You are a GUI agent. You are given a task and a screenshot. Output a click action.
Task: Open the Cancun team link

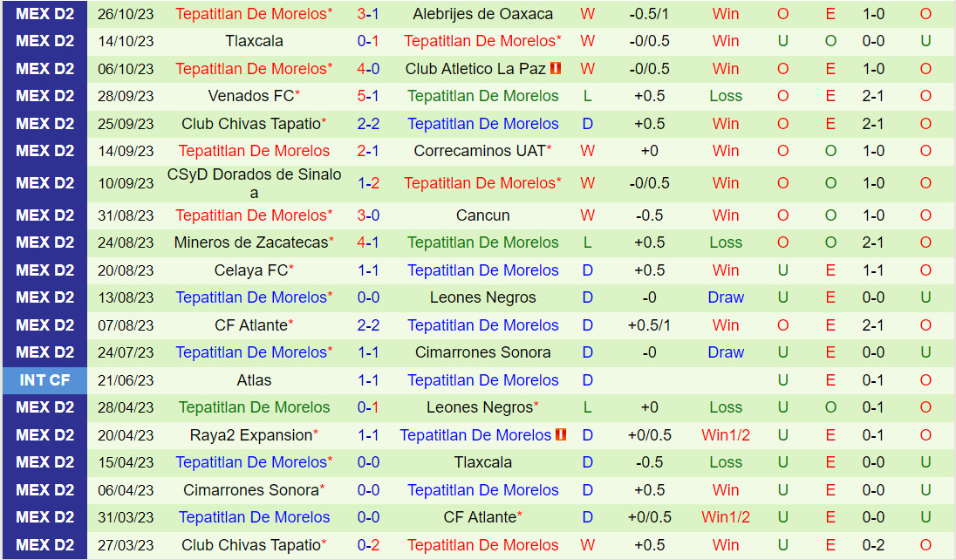(482, 215)
